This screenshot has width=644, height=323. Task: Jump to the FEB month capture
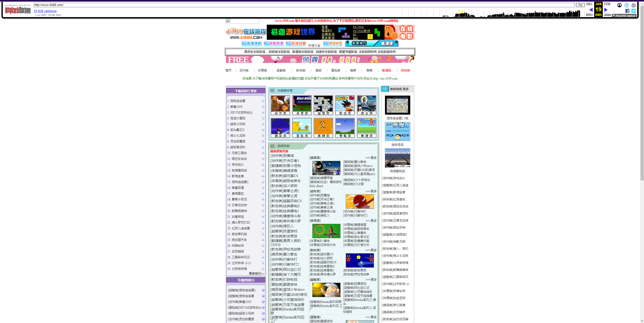[x=607, y=4]
